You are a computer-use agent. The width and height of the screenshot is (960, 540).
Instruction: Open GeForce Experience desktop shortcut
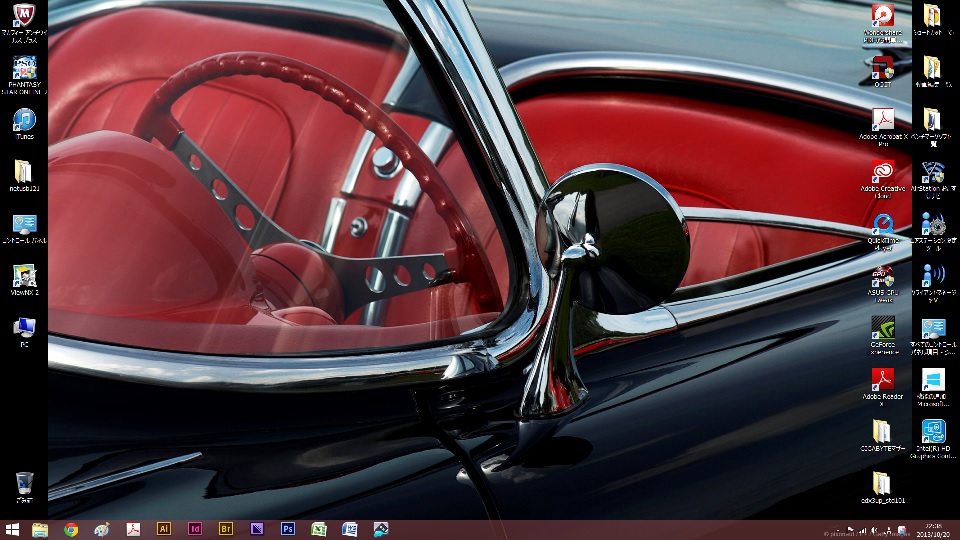pyautogui.click(x=882, y=328)
